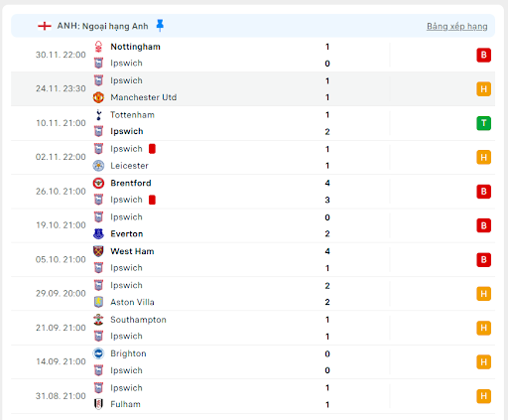Select the ANH: Ngoại hạng Anh league title
This screenshot has height=420, width=508.
(102, 26)
